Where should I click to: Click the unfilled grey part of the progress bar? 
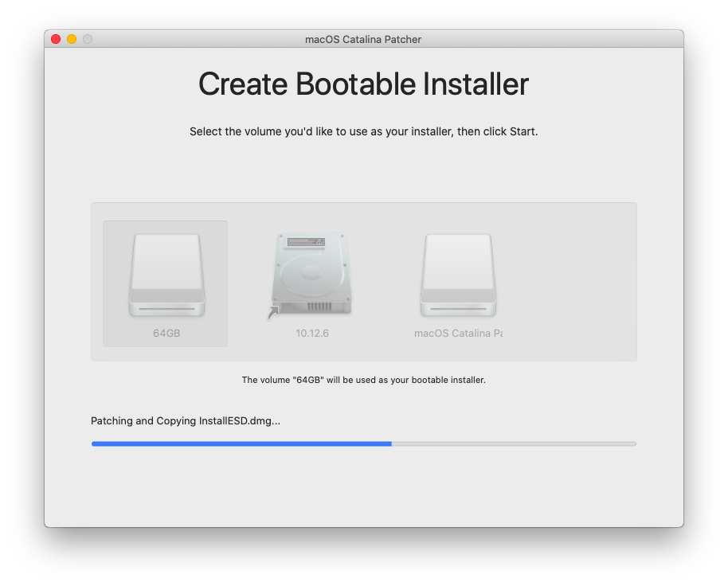pyautogui.click(x=514, y=443)
